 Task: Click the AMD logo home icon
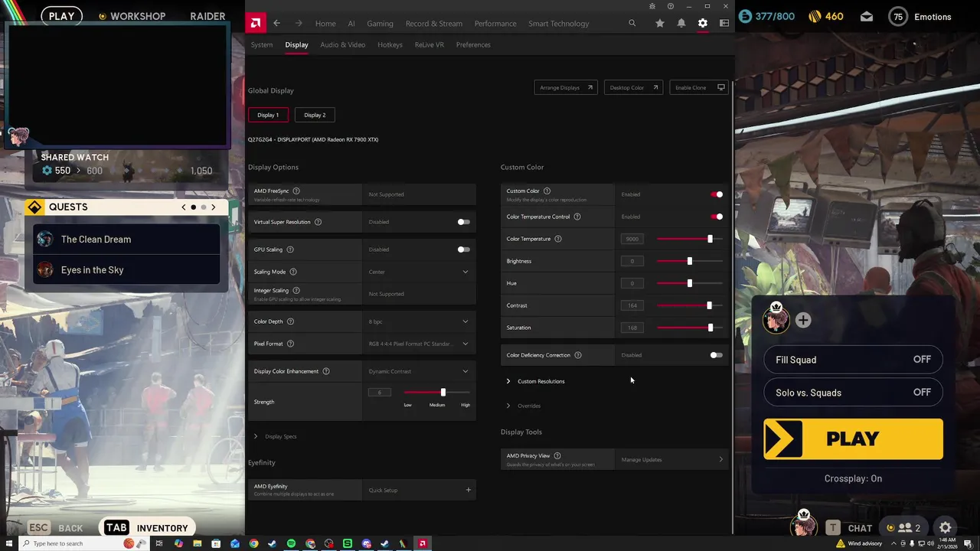[255, 23]
